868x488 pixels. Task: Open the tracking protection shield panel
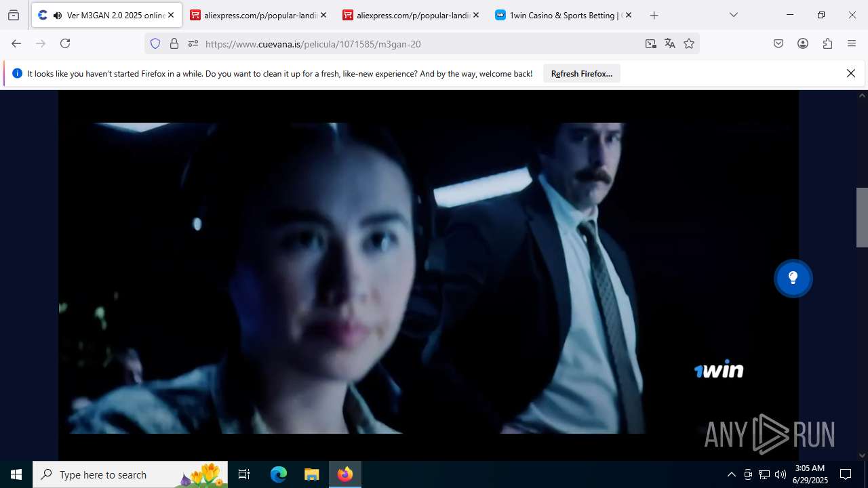click(155, 43)
